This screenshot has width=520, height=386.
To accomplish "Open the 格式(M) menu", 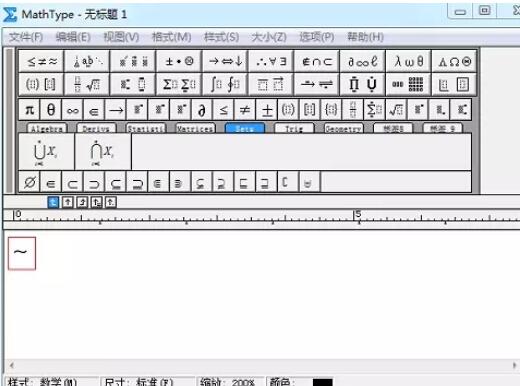I will 171,37.
